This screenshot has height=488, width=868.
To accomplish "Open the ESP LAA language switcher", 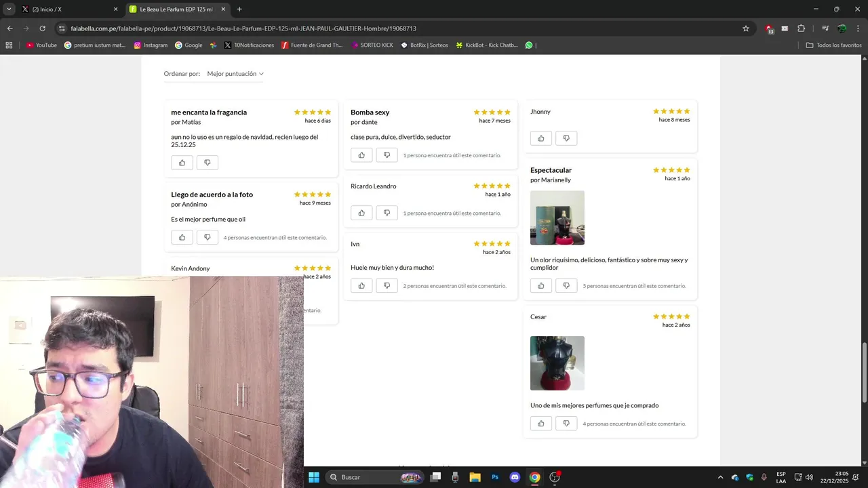I will point(781,477).
